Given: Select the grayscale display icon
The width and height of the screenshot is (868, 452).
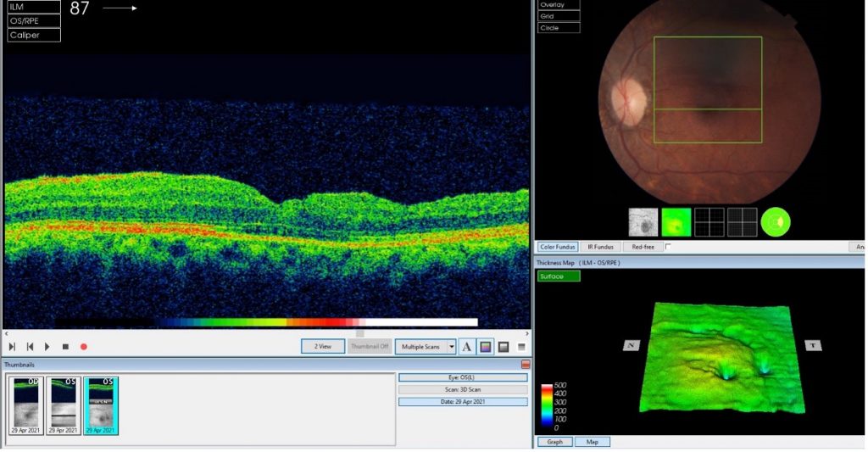Looking at the screenshot, I should [x=504, y=346].
